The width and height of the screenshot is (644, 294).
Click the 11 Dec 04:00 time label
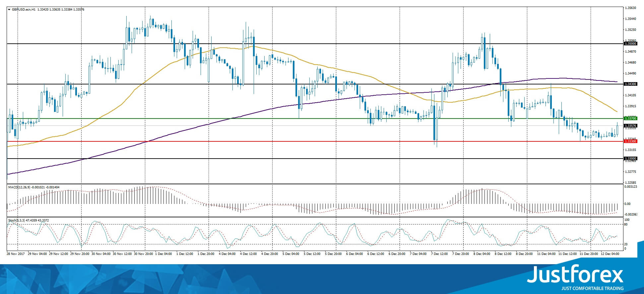(x=546, y=254)
